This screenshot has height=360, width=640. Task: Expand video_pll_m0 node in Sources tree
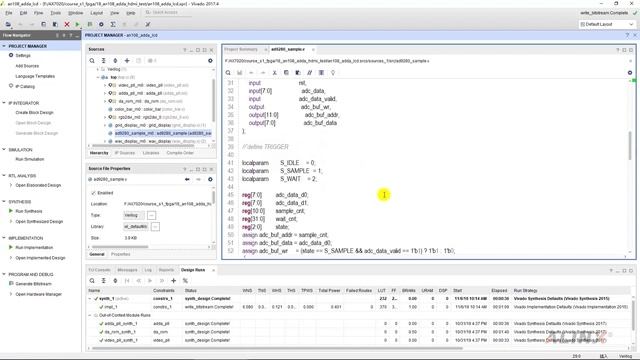pyautogui.click(x=105, y=85)
